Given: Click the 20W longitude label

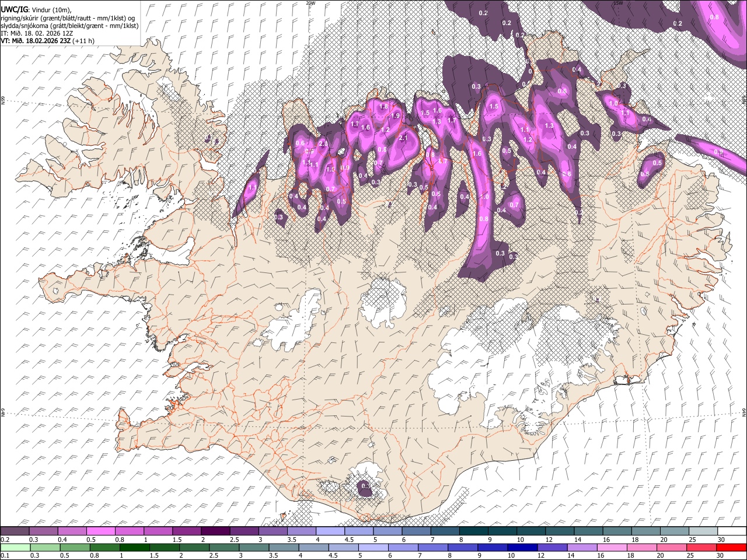Looking at the screenshot, I should (310, 3).
